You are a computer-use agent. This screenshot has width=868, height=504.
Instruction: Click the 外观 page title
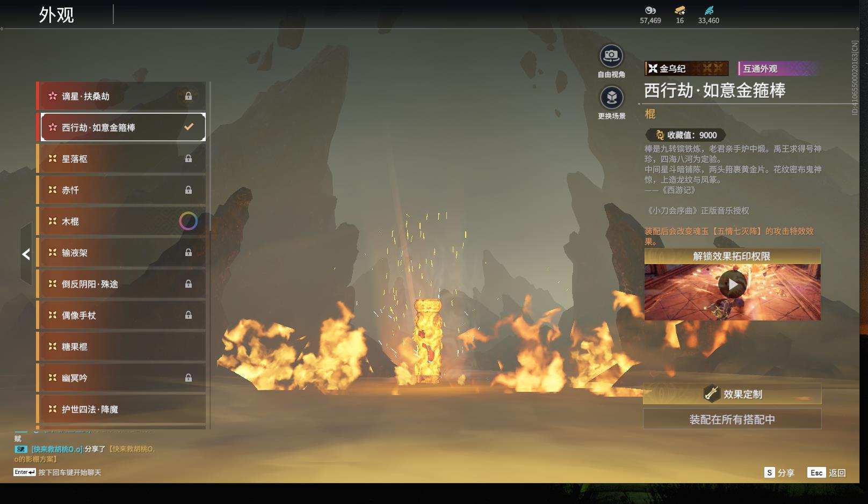click(56, 14)
